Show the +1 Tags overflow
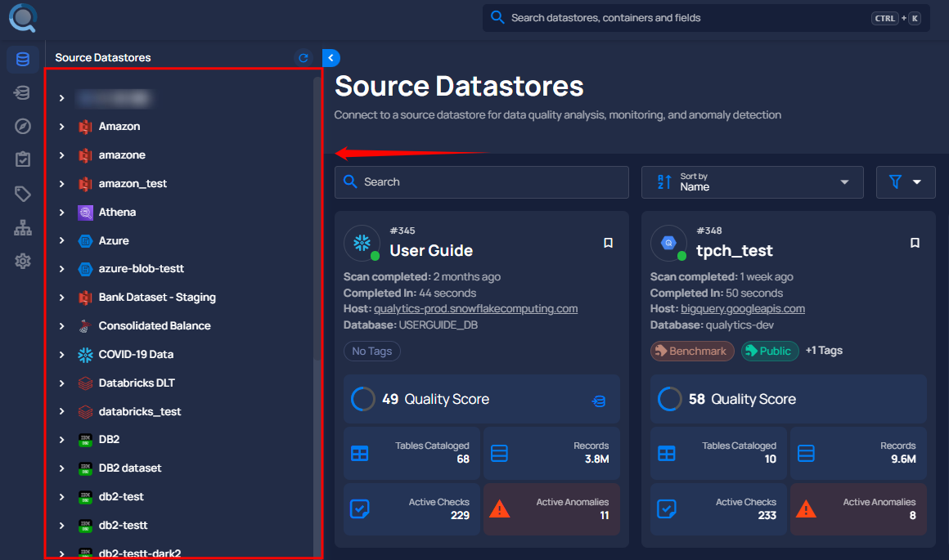949x560 pixels. tap(824, 351)
